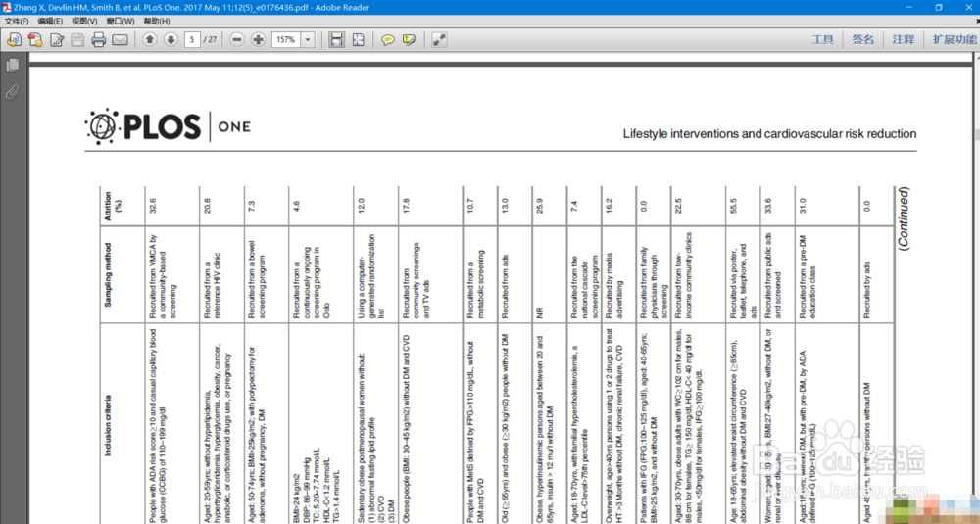Click attrition value '25.9'
The width and height of the screenshot is (980, 524).
point(541,206)
